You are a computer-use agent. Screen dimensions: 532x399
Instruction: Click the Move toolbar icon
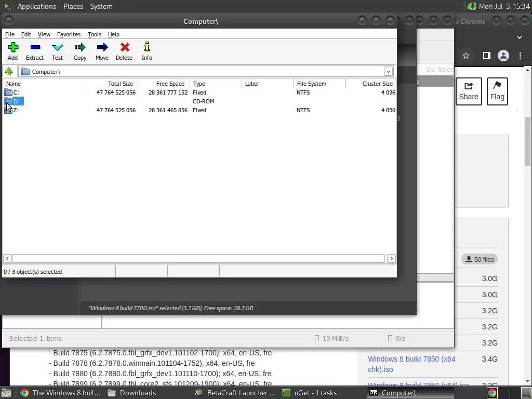[x=102, y=51]
